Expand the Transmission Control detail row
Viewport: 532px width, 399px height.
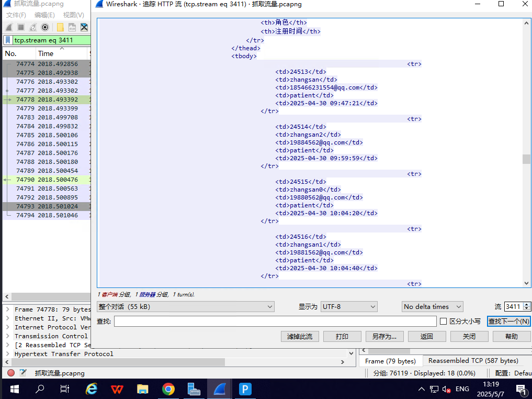click(x=7, y=336)
